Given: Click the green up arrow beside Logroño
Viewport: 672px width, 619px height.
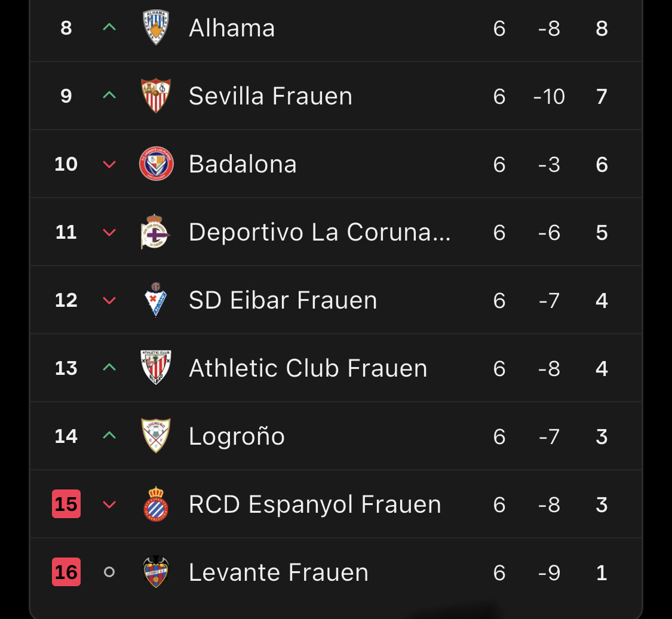Looking at the screenshot, I should (x=109, y=436).
